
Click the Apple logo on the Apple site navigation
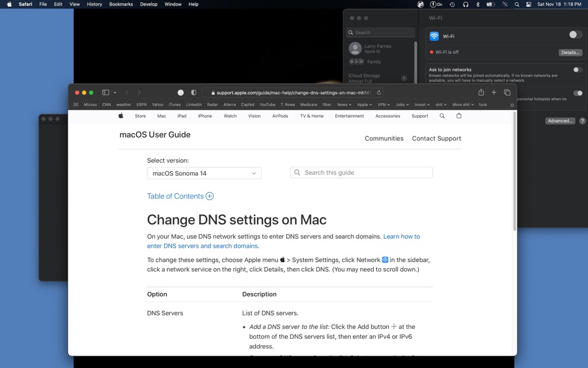pos(121,116)
